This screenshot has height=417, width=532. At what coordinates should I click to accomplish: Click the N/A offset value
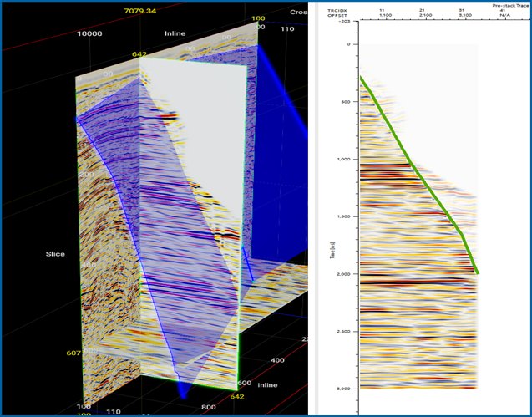tap(505, 16)
